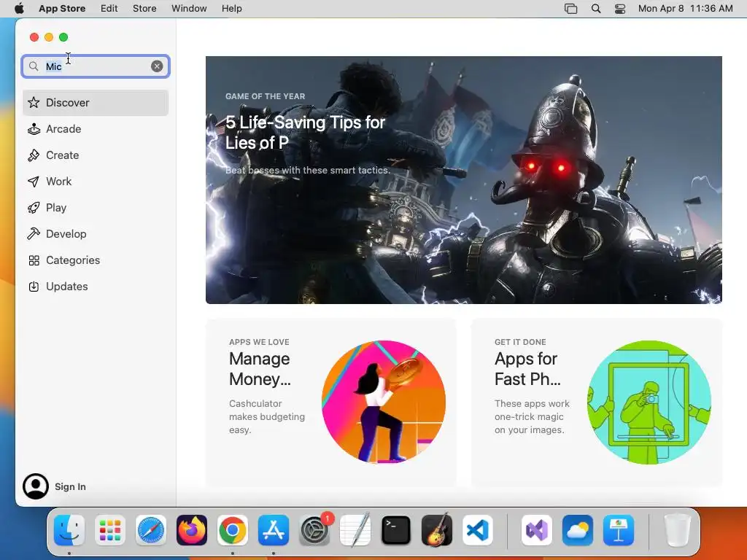The width and height of the screenshot is (747, 560).
Task: Open Spotlight search in menu bar
Action: [595, 9]
